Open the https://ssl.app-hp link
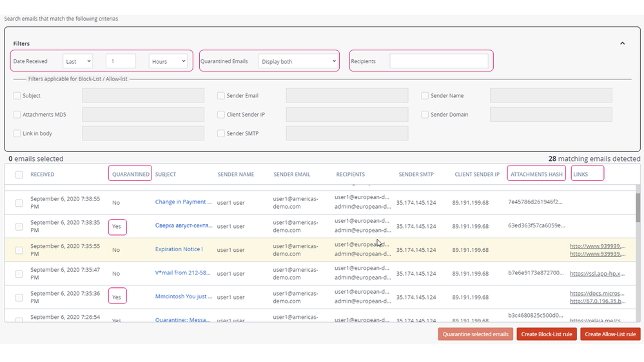The image size is (644, 362). (597, 273)
